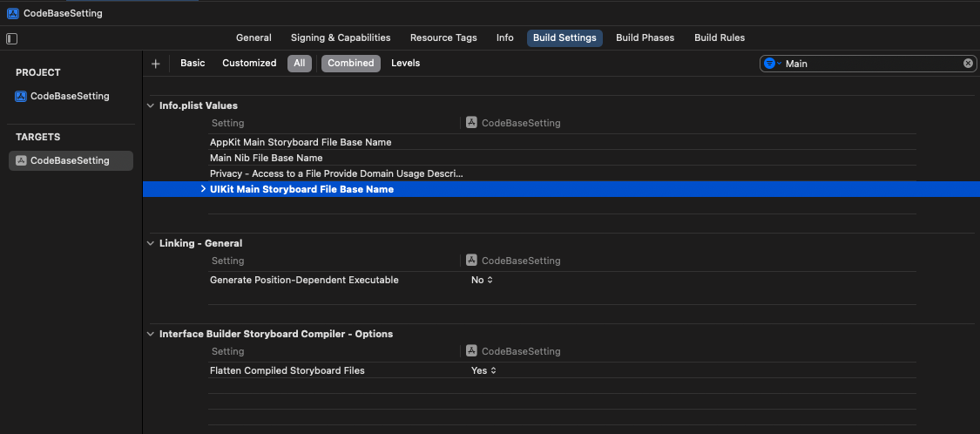The width and height of the screenshot is (980, 434).
Task: Show All build settings
Action: 300,63
